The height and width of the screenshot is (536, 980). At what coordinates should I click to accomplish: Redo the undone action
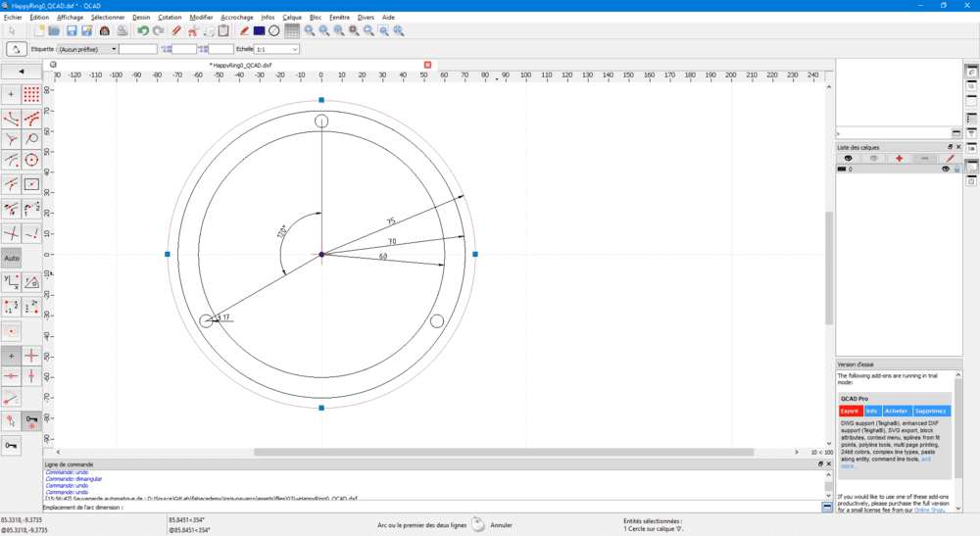coord(158,30)
